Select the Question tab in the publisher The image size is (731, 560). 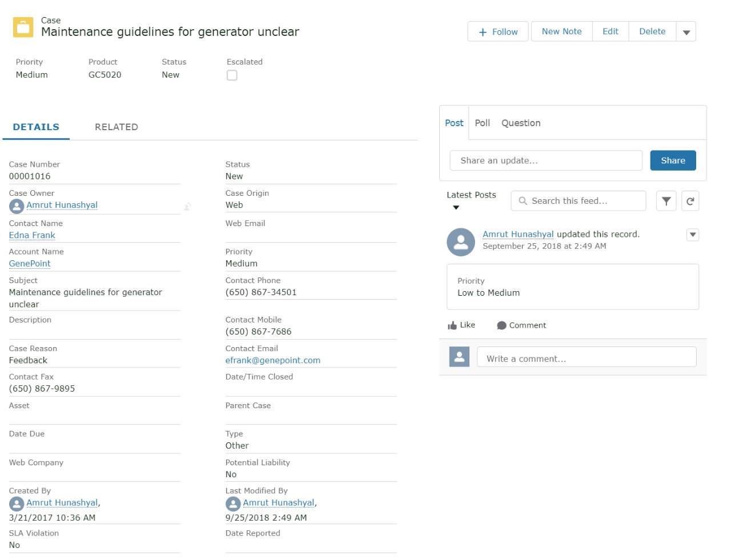pos(521,123)
